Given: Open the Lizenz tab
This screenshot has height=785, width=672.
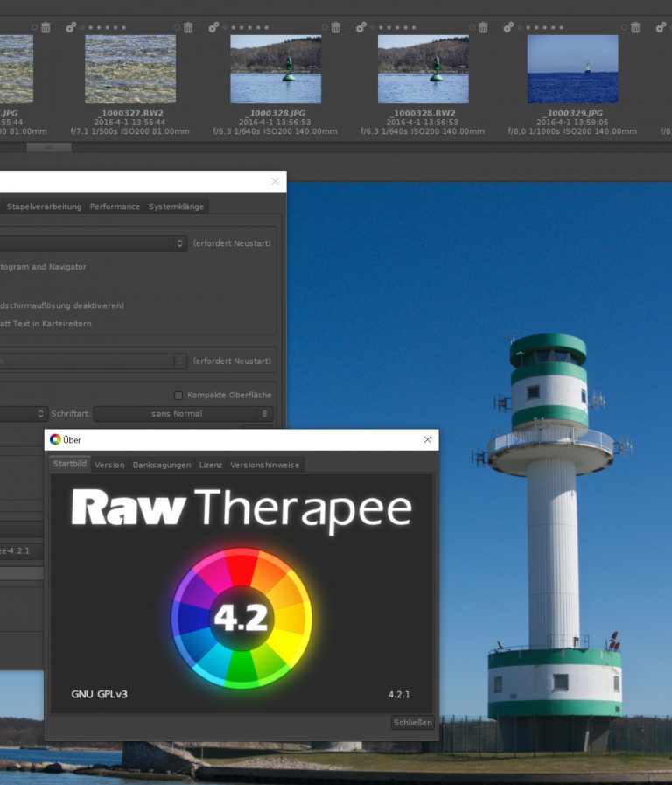Looking at the screenshot, I should point(211,465).
